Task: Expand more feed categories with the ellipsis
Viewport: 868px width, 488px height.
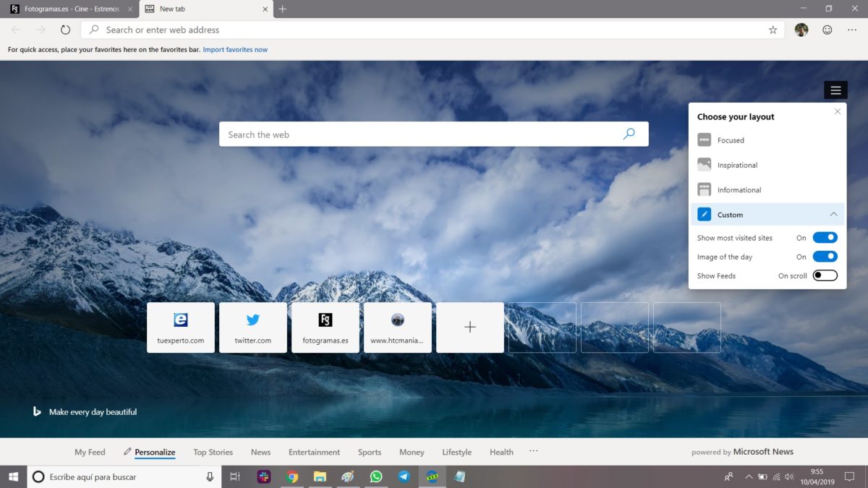Action: 533,451
